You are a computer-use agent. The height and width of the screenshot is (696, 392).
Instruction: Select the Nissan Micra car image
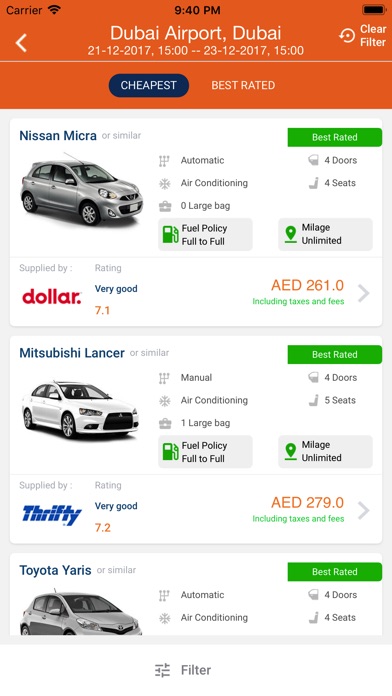(82, 190)
